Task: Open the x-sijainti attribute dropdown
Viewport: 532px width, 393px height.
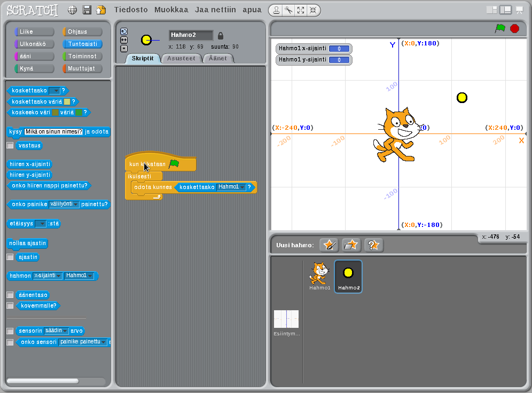Action: (x=48, y=276)
